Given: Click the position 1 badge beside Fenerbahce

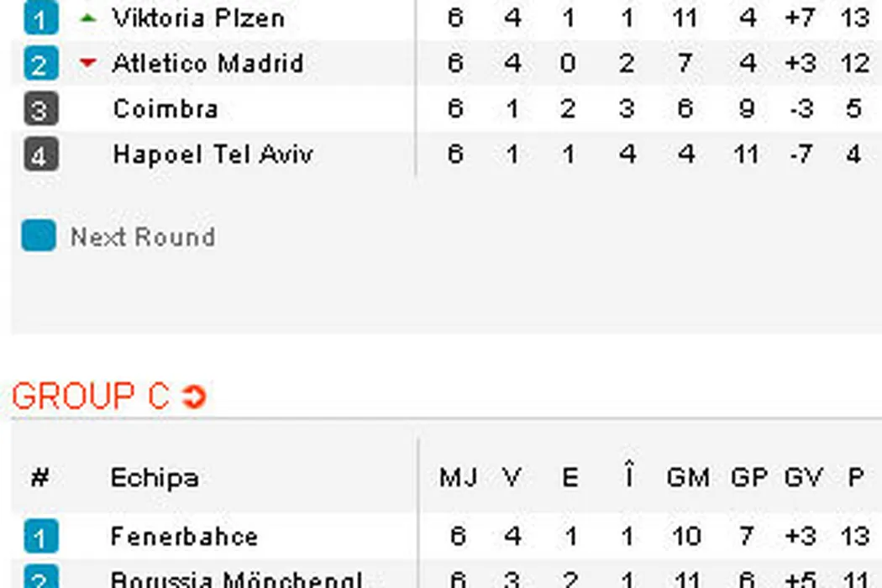Looking at the screenshot, I should click(40, 536).
